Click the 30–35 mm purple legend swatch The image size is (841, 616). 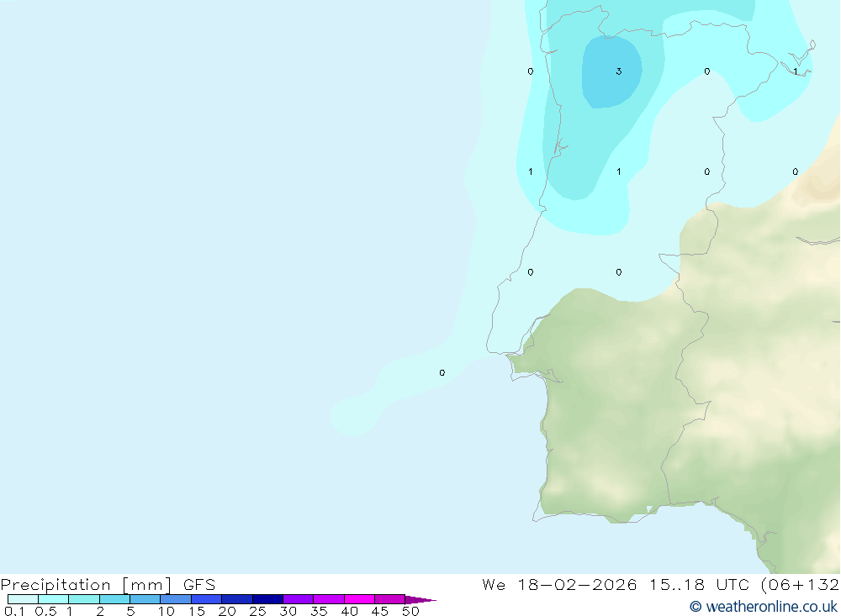click(x=299, y=599)
